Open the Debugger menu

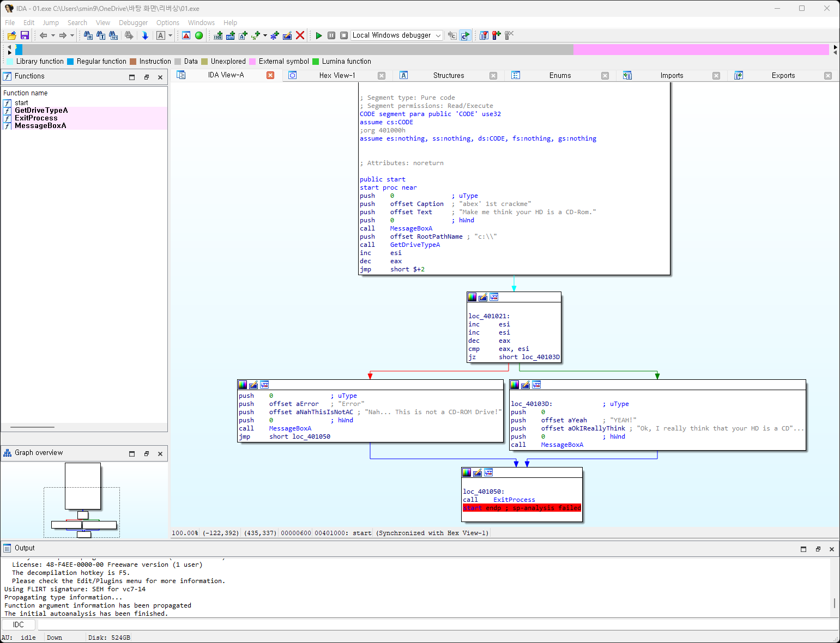click(x=134, y=22)
